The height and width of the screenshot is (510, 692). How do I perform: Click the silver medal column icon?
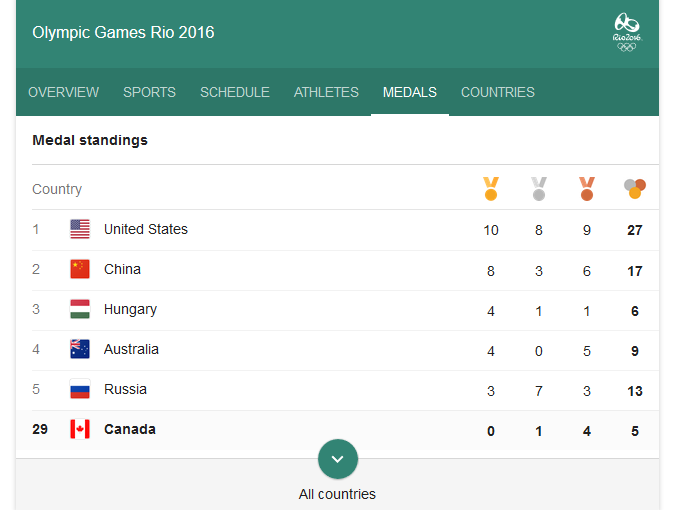click(x=539, y=188)
